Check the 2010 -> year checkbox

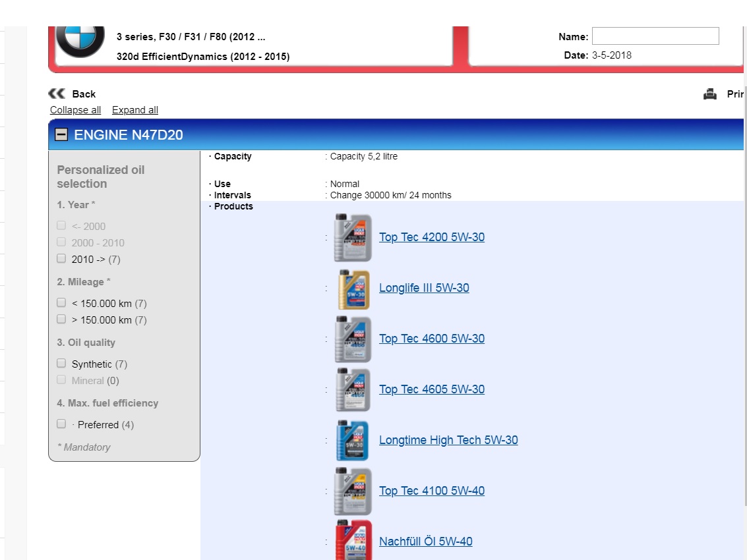pos(61,258)
